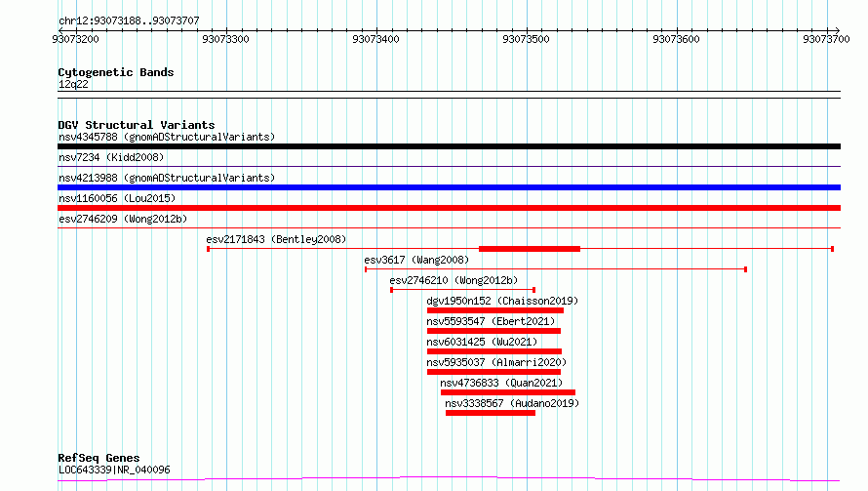868x491 pixels.
Task: Click the thick red nsv1160056 variant bar
Action: coord(449,208)
